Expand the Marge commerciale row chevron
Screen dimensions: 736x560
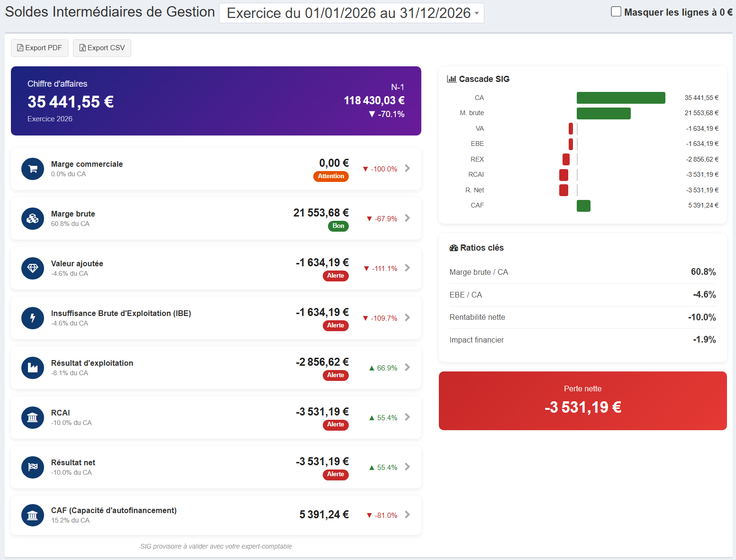click(408, 168)
